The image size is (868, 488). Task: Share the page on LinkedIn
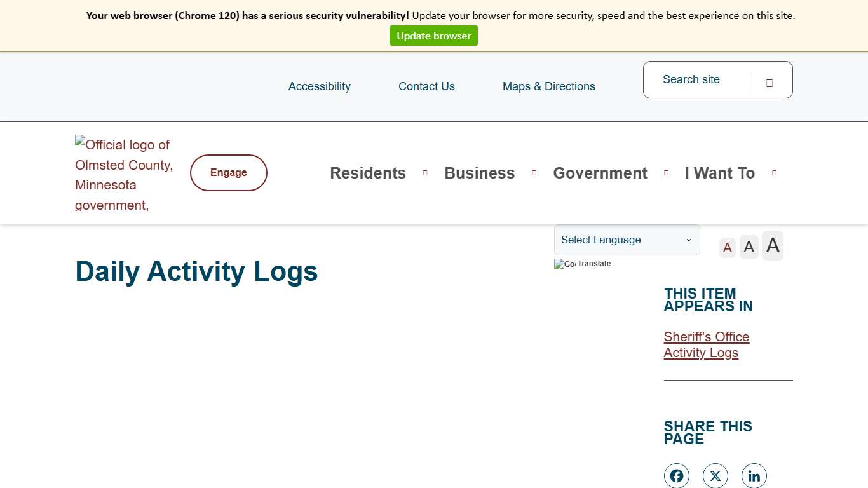(754, 475)
